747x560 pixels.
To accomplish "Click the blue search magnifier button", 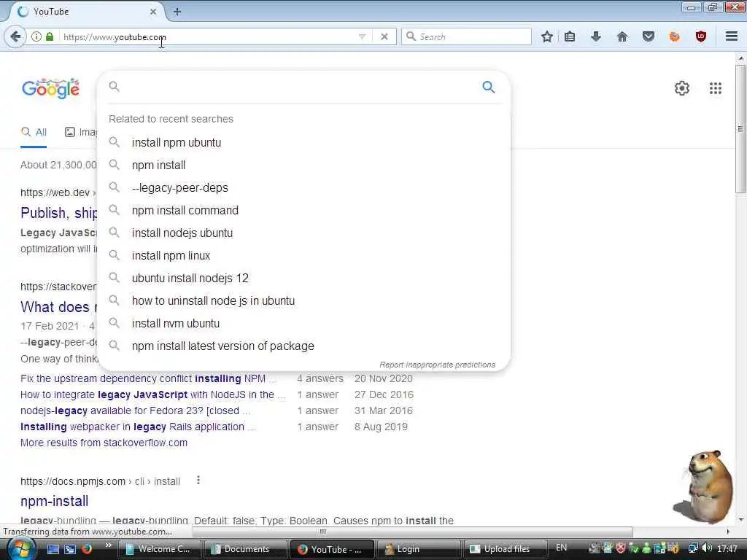I will pyautogui.click(x=488, y=87).
